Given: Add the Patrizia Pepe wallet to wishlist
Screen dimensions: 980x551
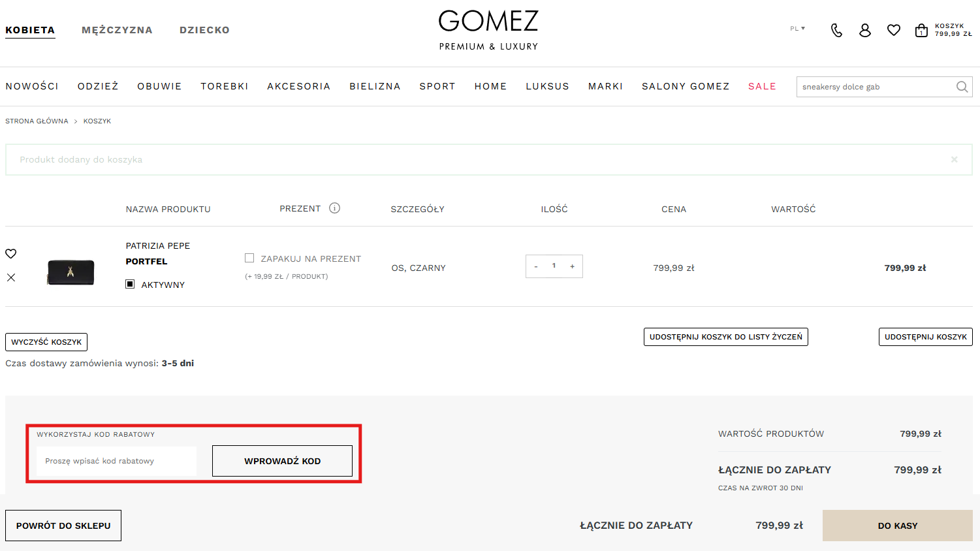Looking at the screenshot, I should [10, 253].
